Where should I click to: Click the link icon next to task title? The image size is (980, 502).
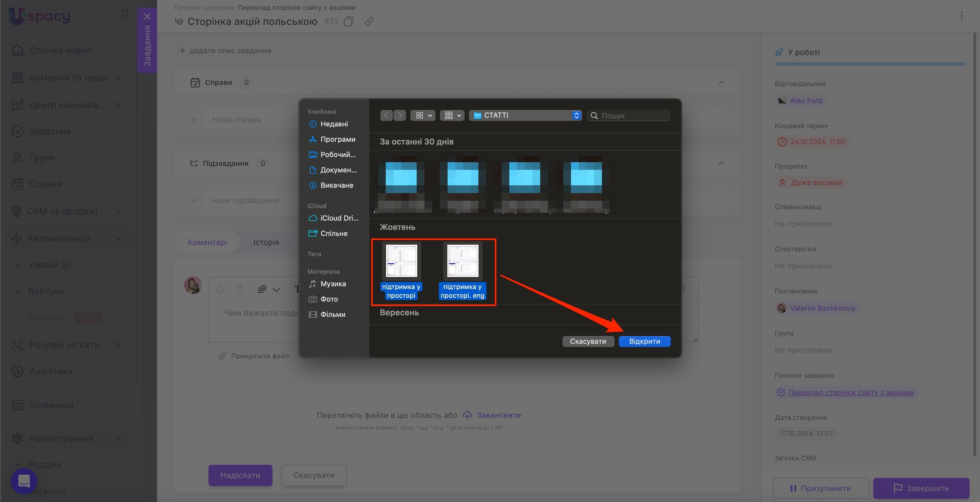click(x=369, y=21)
